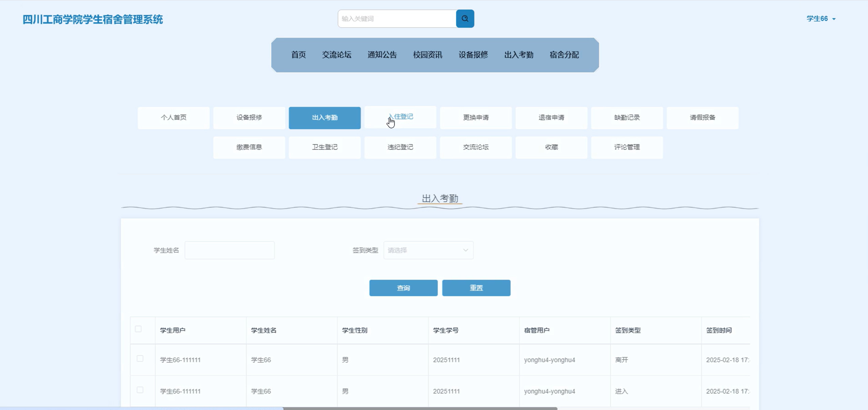Select the highlighted 出入考勤 tab

[325, 118]
